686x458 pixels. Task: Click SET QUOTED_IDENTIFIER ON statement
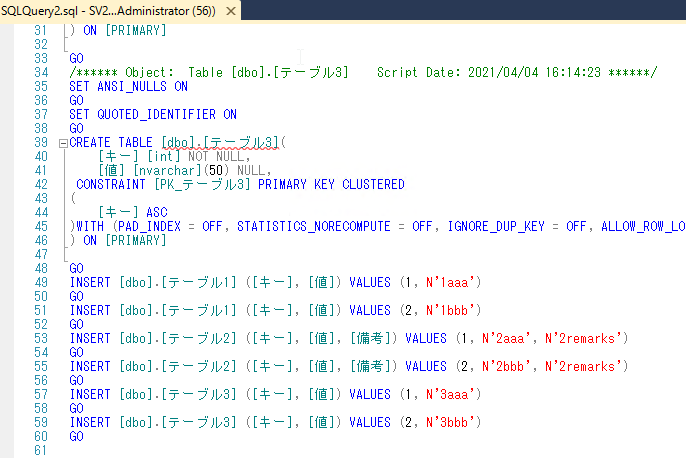(x=153, y=114)
